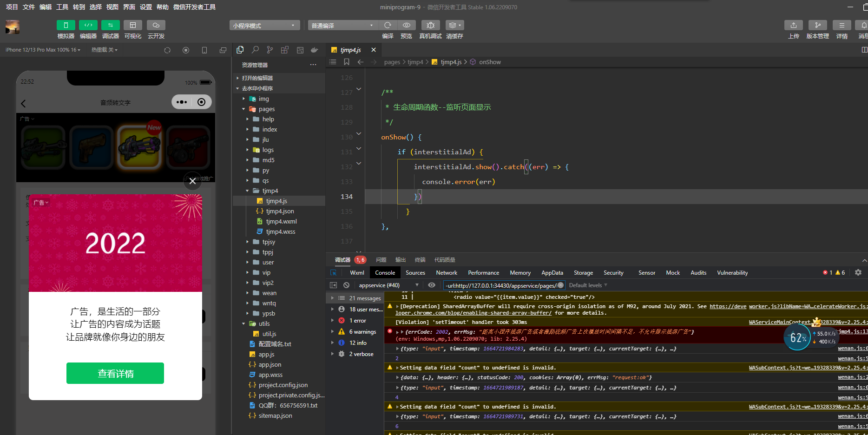The height and width of the screenshot is (435, 868).
Task: Click the 真机调试 bug icon
Action: (430, 25)
